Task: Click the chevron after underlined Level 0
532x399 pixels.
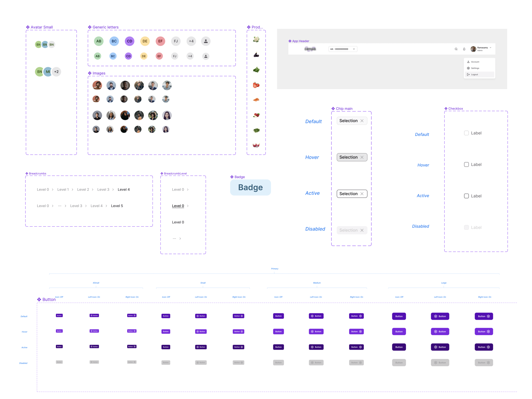Action: point(188,206)
